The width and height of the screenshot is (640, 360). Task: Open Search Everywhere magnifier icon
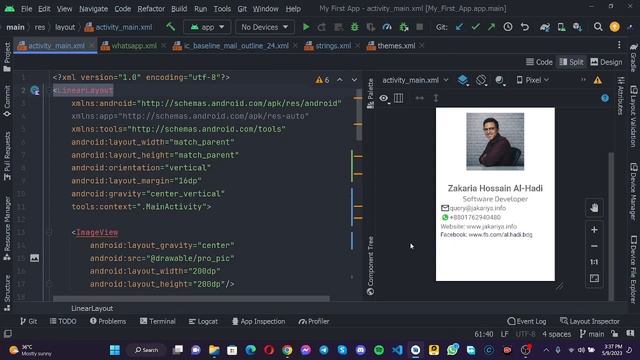(598, 27)
